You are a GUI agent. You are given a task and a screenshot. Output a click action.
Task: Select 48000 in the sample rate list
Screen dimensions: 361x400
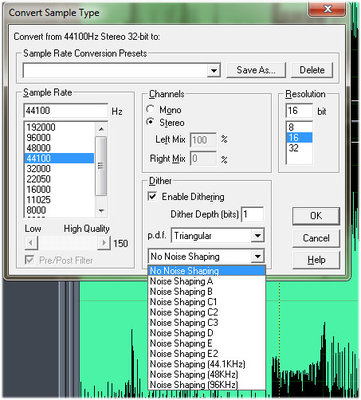[60, 148]
